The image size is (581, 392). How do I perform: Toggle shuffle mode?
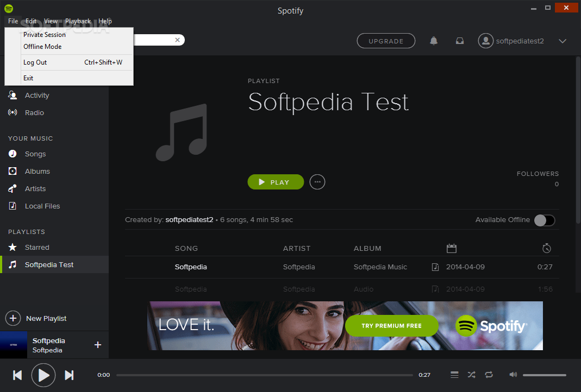471,375
